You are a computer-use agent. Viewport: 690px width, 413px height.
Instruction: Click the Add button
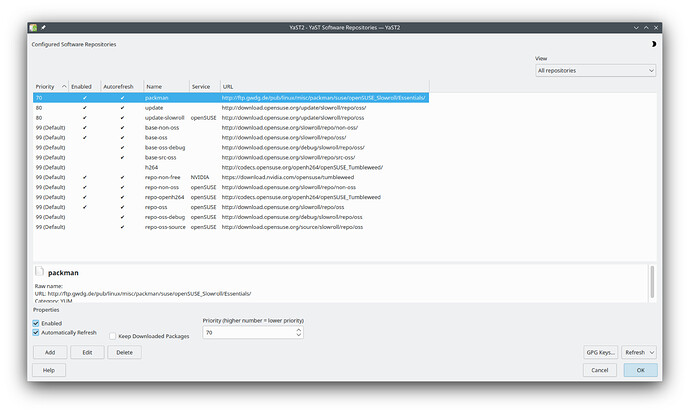[50, 352]
